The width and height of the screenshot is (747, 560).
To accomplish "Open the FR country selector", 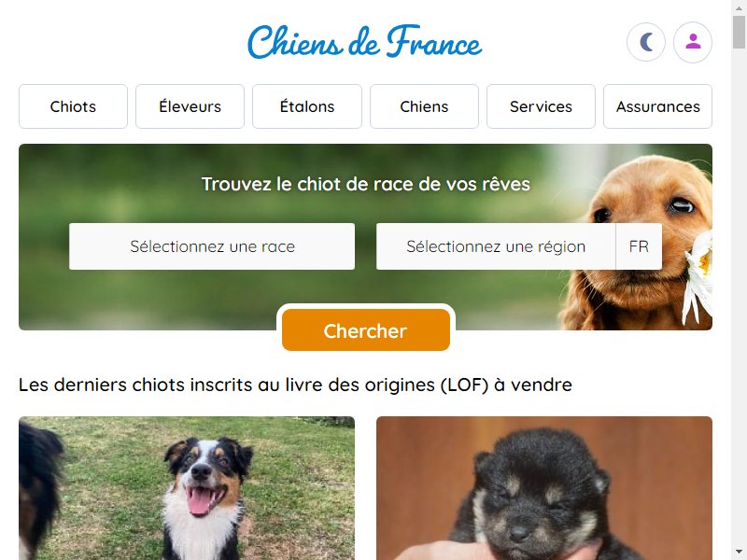I will point(639,246).
